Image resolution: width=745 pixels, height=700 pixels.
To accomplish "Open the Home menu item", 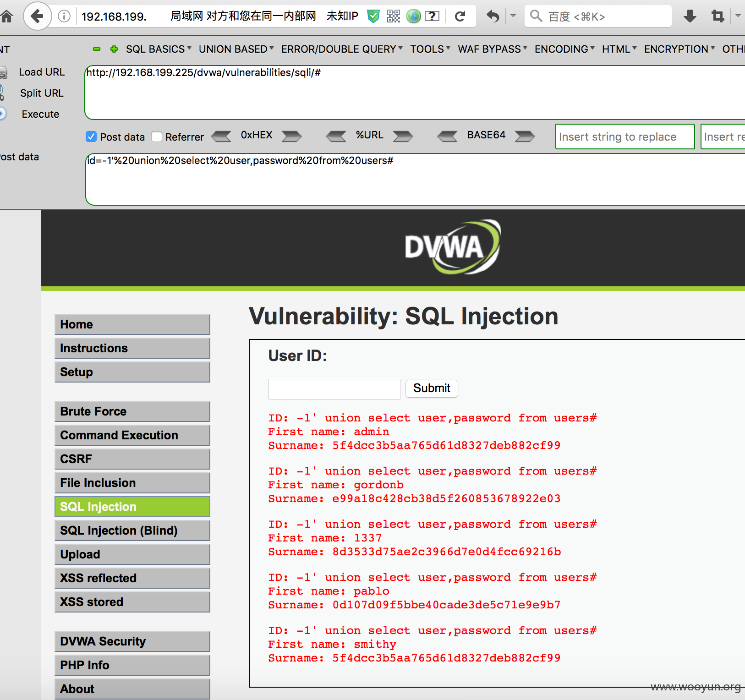I will tap(132, 324).
